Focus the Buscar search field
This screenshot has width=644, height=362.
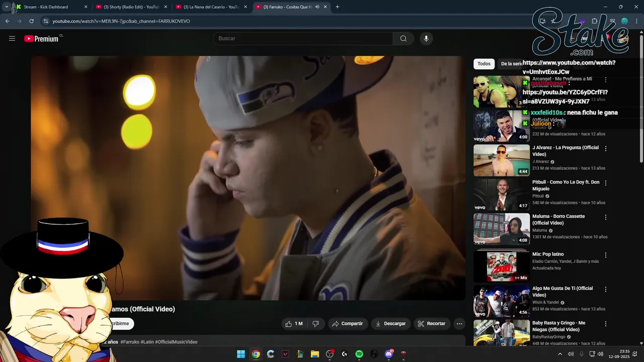tap(303, 39)
